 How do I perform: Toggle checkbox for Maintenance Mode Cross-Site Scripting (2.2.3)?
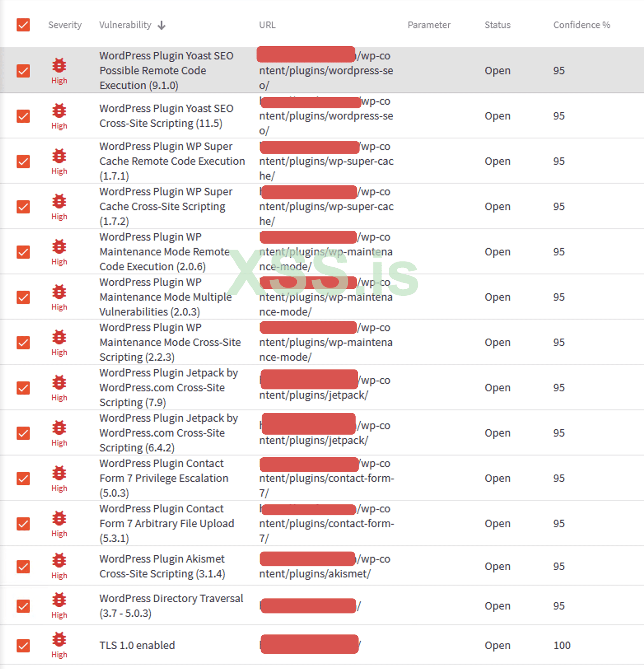[x=23, y=342]
